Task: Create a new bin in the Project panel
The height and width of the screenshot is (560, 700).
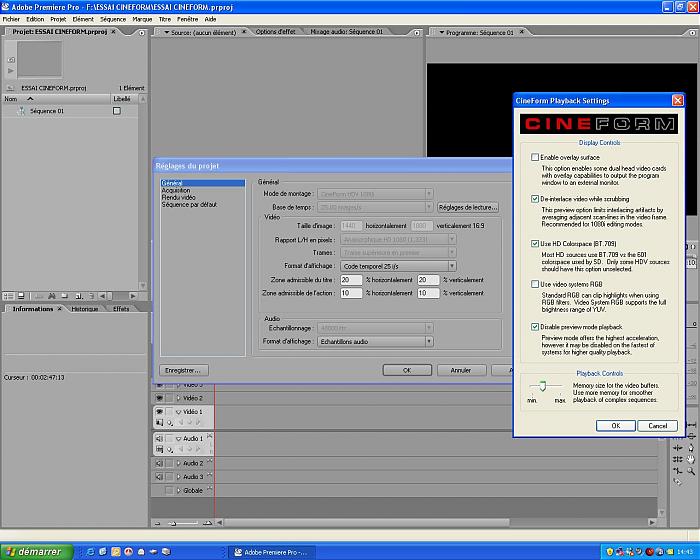Action: click(x=64, y=296)
